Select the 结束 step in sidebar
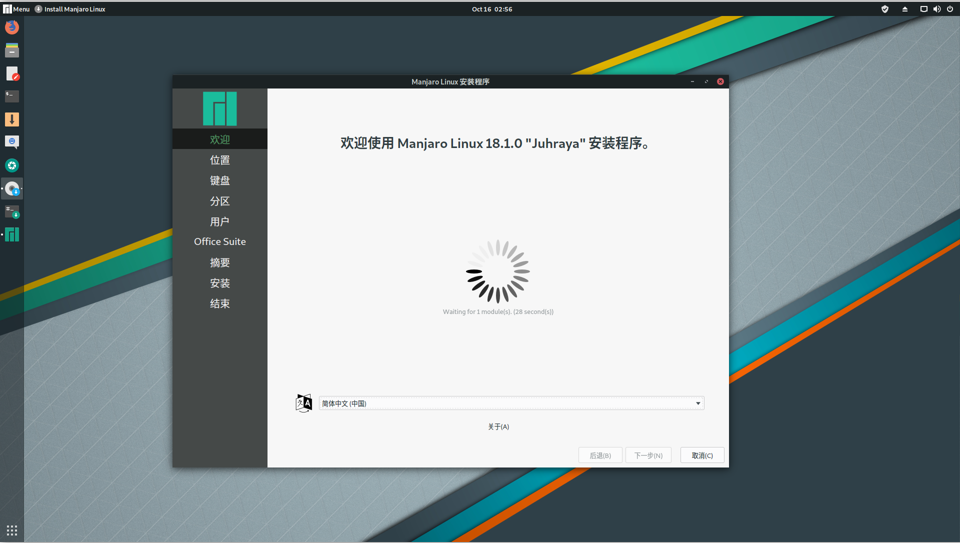Image resolution: width=960 pixels, height=543 pixels. [220, 304]
